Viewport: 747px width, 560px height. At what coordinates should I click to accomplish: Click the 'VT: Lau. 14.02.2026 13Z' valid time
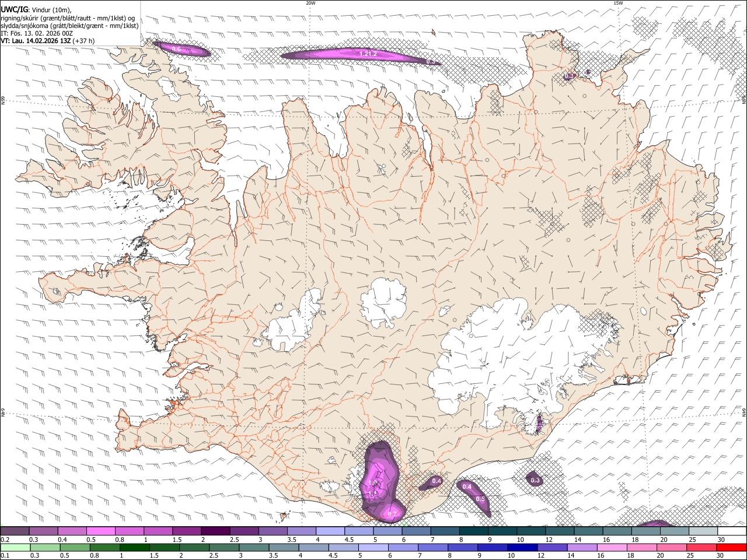click(x=36, y=41)
